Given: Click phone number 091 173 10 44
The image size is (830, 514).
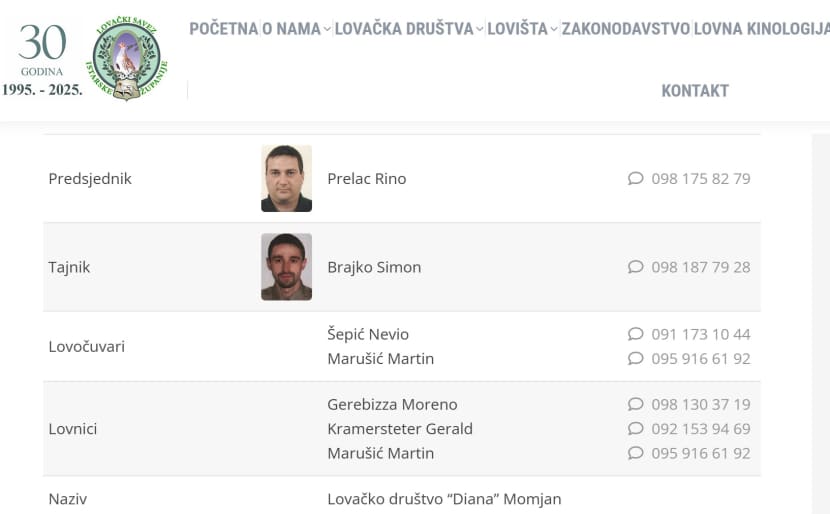Looking at the screenshot, I should (700, 334).
